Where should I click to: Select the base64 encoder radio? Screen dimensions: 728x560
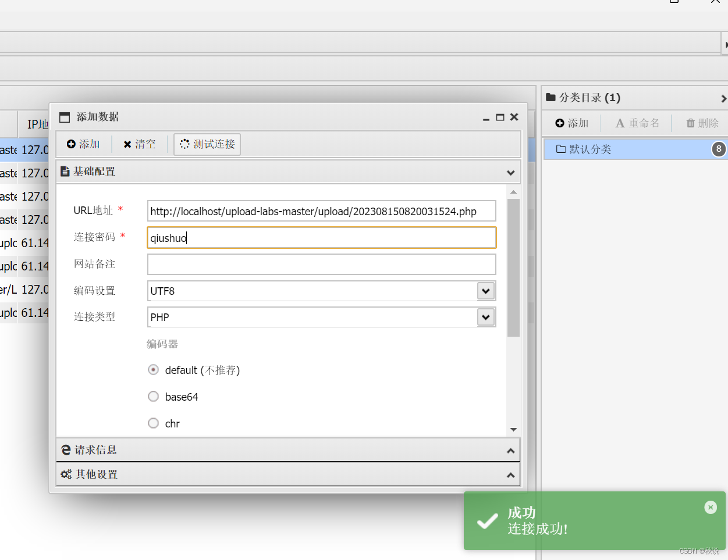(153, 397)
